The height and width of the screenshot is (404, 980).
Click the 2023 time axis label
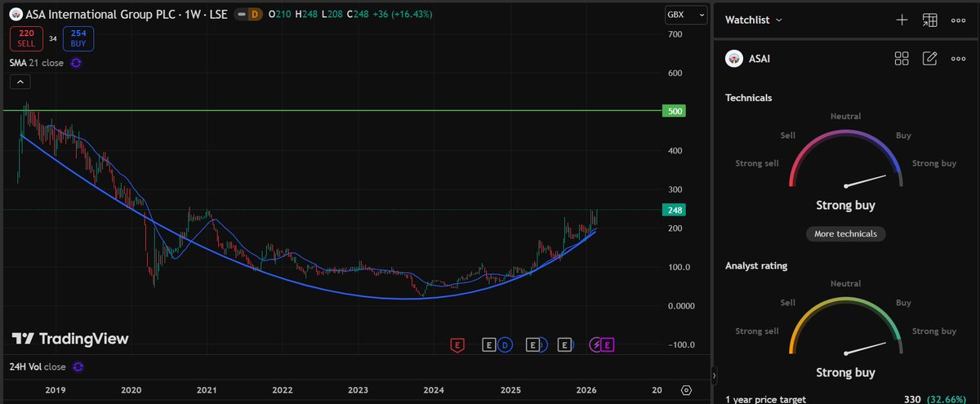coord(358,391)
